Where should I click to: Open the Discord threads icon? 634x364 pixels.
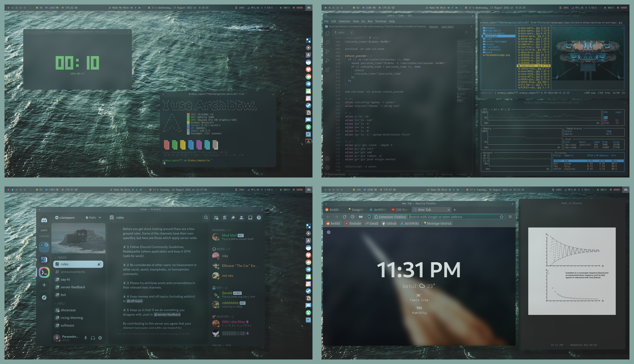(x=216, y=218)
